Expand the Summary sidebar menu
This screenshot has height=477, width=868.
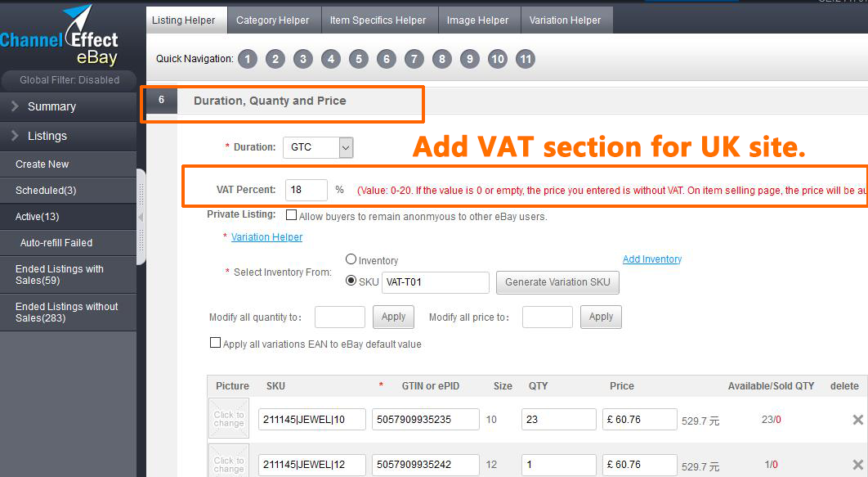(68, 106)
